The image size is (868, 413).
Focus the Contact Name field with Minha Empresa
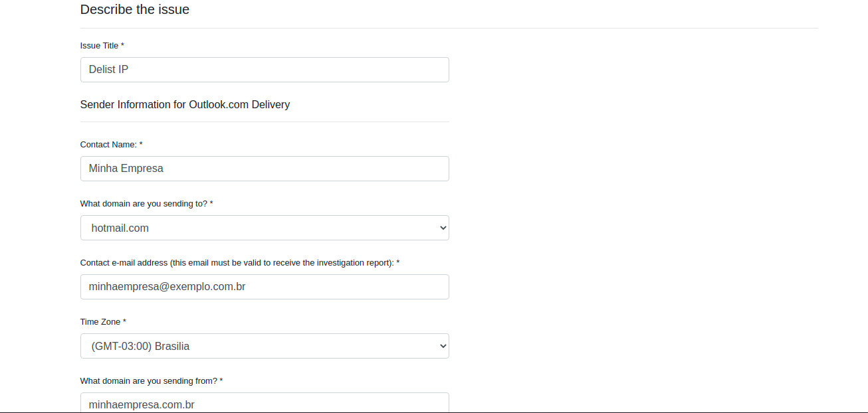pyautogui.click(x=265, y=169)
